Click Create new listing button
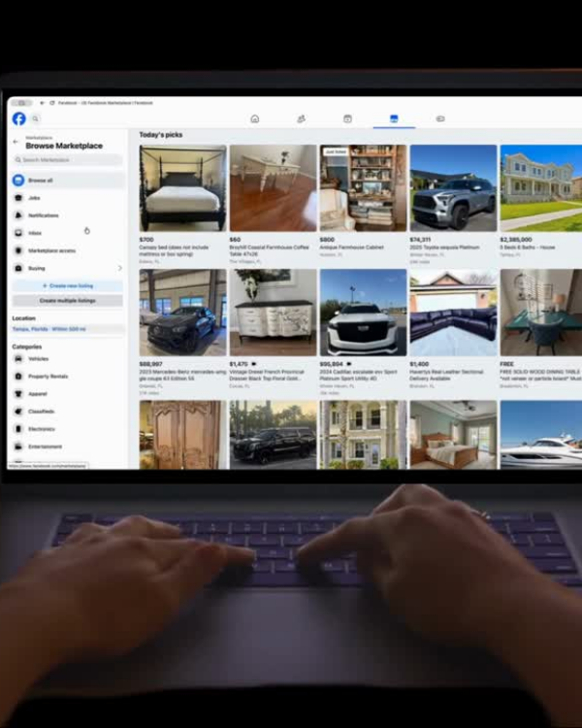The height and width of the screenshot is (728, 582). (x=68, y=286)
